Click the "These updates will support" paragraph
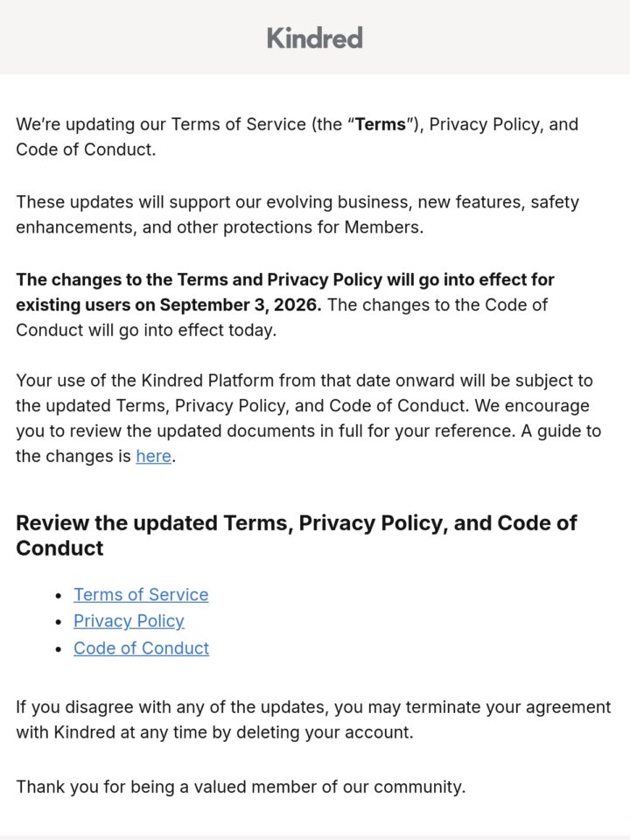The width and height of the screenshot is (630, 840). pos(297,215)
